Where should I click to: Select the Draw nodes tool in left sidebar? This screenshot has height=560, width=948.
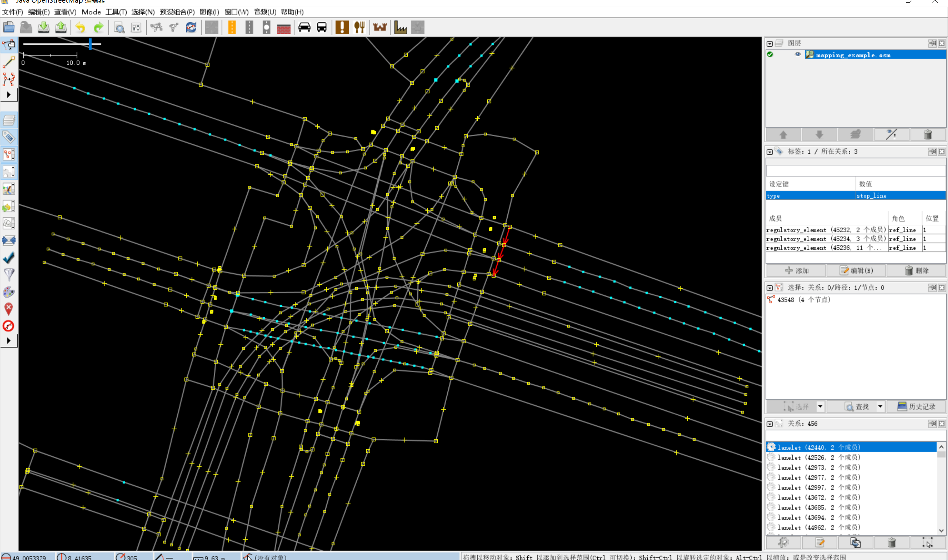pos(9,62)
